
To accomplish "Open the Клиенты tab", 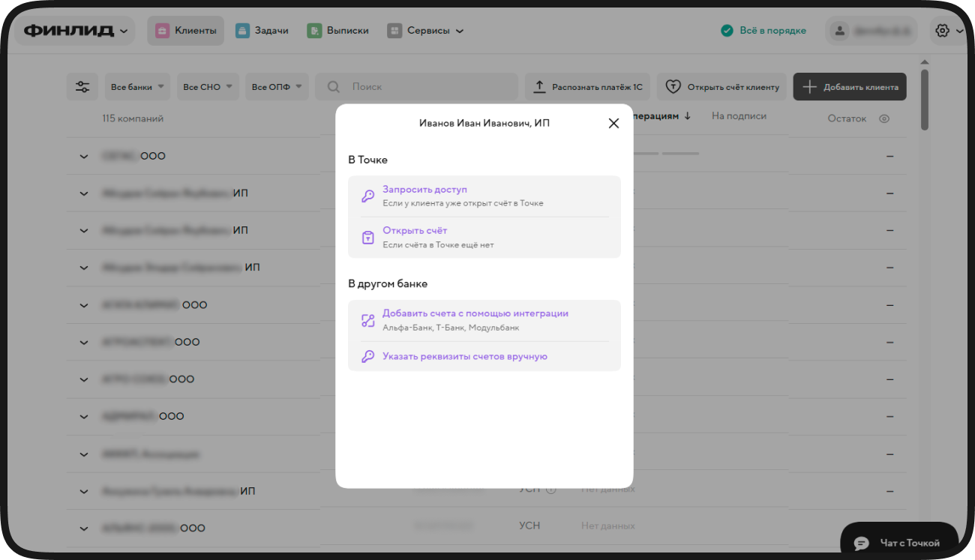I will pos(185,31).
